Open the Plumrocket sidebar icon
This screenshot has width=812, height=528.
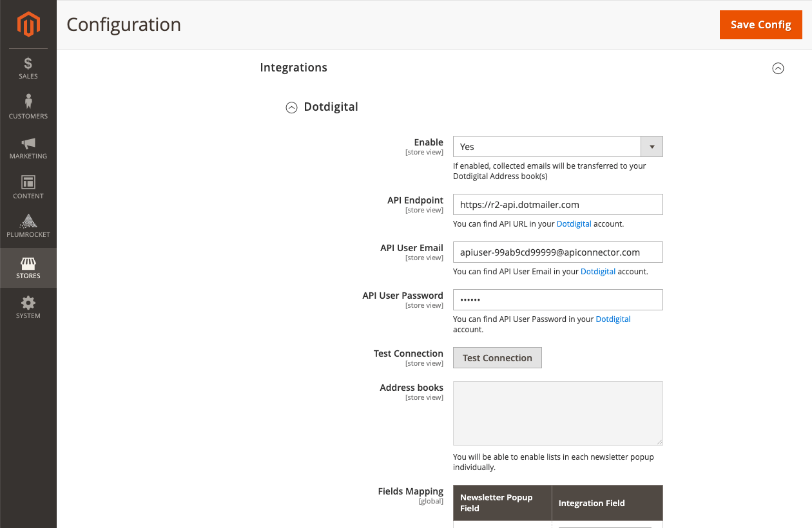click(x=28, y=226)
